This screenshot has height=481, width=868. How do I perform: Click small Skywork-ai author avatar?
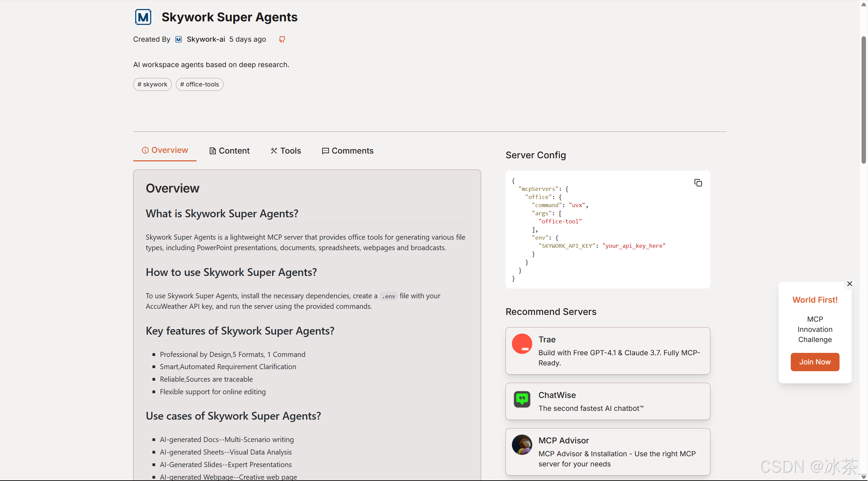[179, 39]
